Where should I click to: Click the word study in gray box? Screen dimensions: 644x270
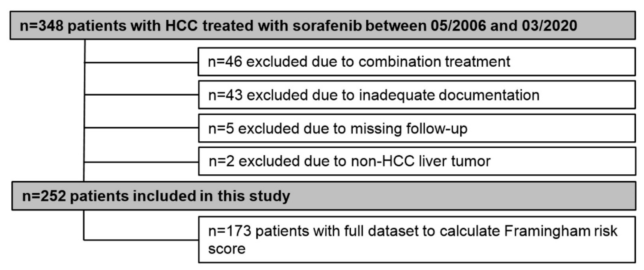click(270, 196)
